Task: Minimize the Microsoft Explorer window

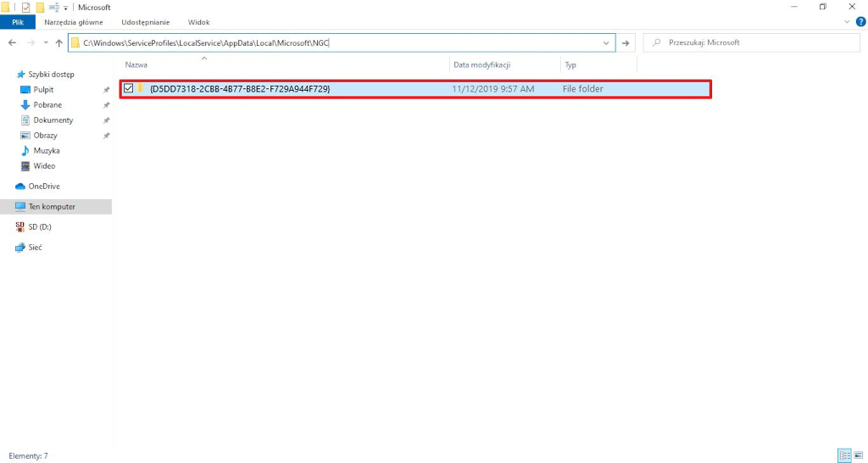Action: click(x=794, y=7)
